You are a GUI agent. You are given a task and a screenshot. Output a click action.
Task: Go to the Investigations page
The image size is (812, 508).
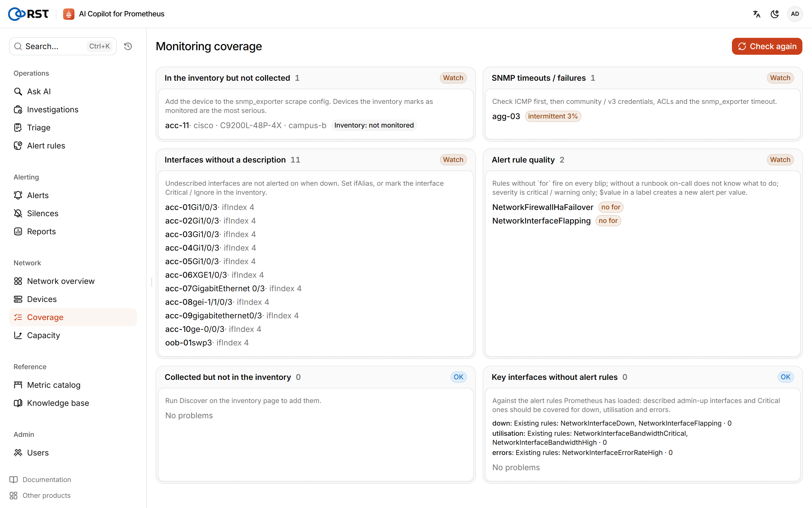pyautogui.click(x=73, y=110)
